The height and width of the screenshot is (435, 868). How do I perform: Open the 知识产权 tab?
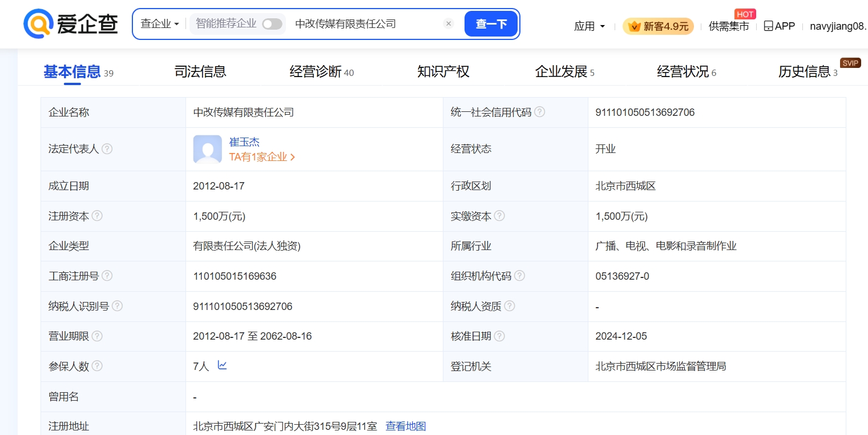443,71
